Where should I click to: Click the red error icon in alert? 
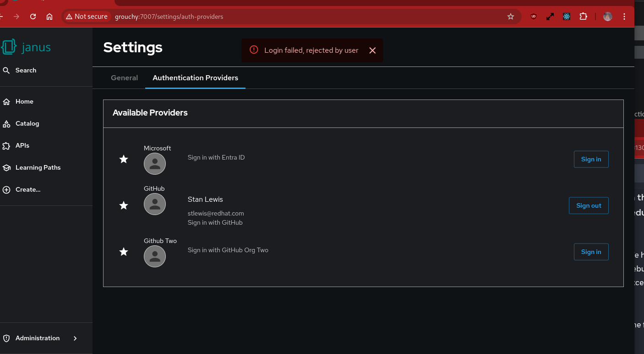click(x=254, y=50)
